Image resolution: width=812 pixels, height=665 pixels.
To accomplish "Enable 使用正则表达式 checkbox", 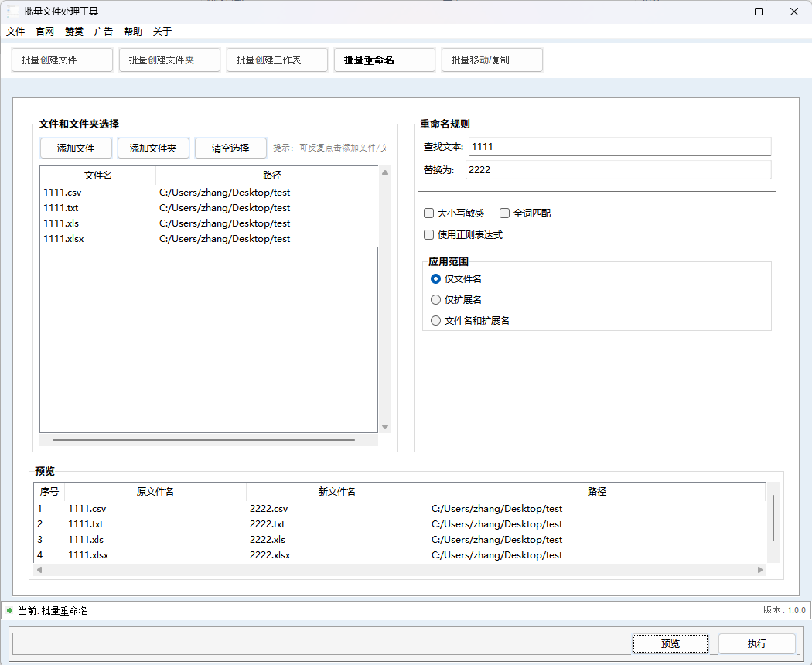I will coord(429,235).
